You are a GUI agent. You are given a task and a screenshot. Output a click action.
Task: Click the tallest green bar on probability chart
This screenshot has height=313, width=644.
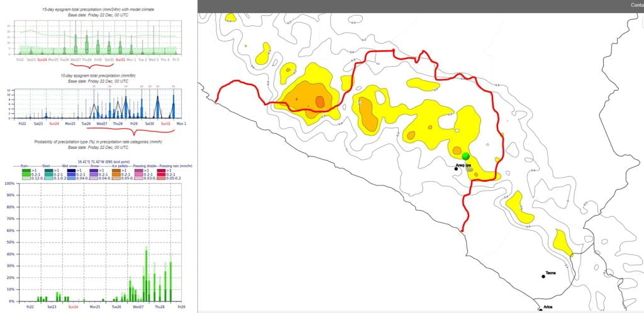[147, 274]
